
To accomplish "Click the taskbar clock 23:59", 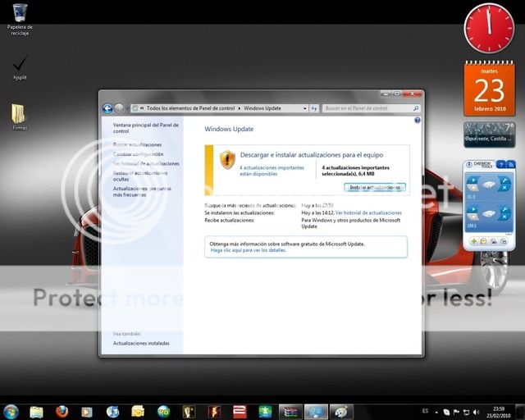I will pos(499,412).
